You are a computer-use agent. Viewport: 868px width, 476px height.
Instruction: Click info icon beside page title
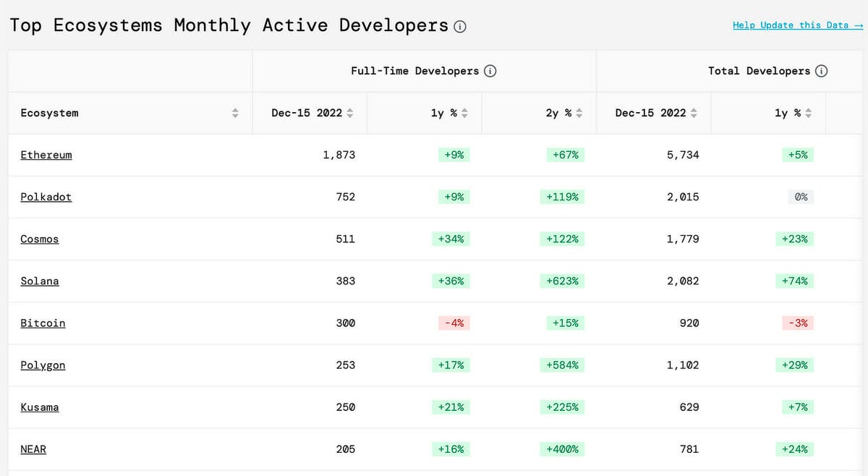pyautogui.click(x=460, y=27)
